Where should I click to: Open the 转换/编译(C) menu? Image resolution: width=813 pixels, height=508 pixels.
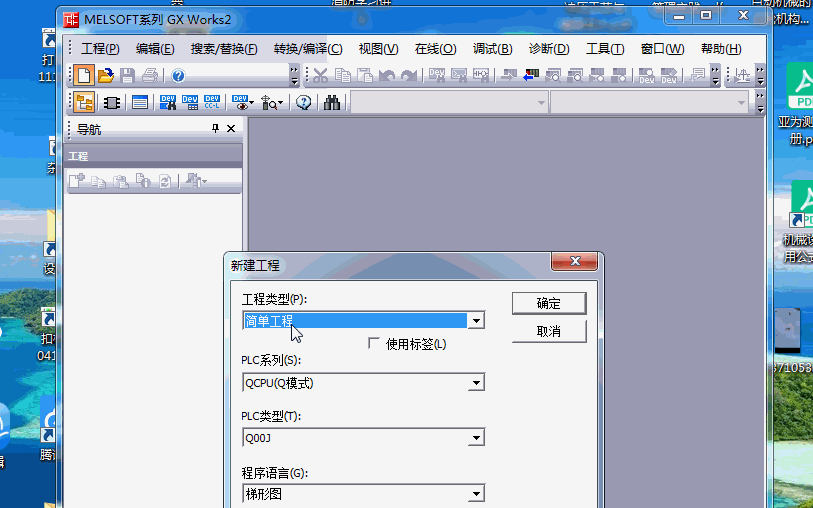pos(308,49)
